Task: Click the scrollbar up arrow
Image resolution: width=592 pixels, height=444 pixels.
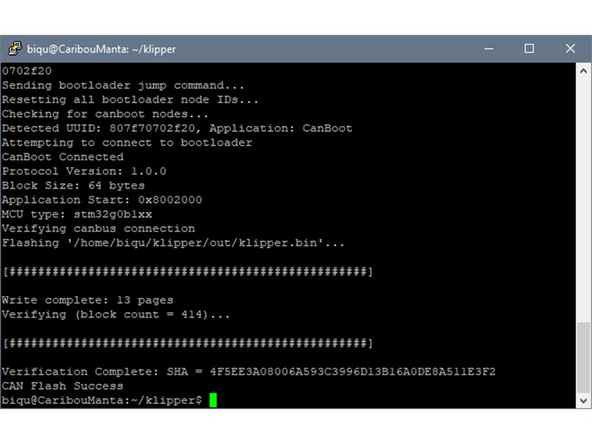Action: (583, 71)
